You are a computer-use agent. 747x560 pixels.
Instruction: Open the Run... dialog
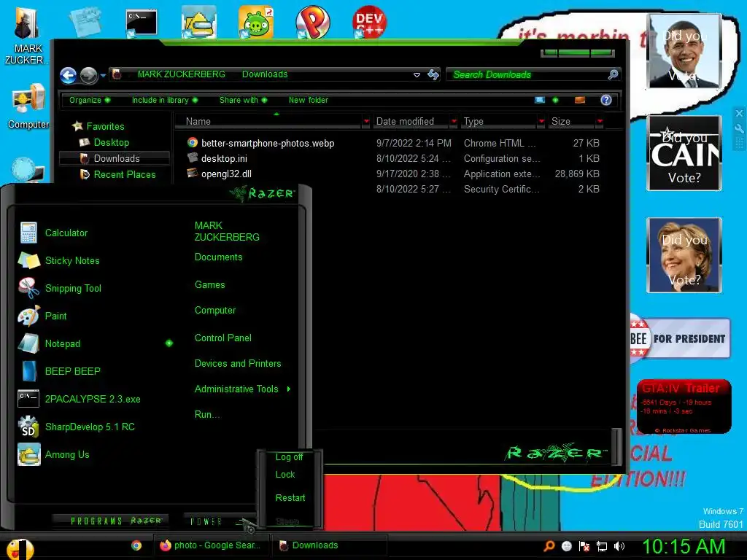coord(207,415)
